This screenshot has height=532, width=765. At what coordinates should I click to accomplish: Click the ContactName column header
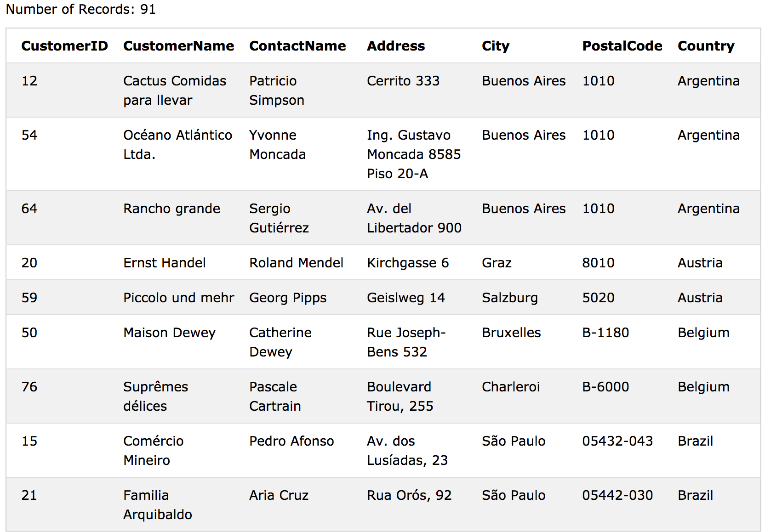tap(297, 46)
